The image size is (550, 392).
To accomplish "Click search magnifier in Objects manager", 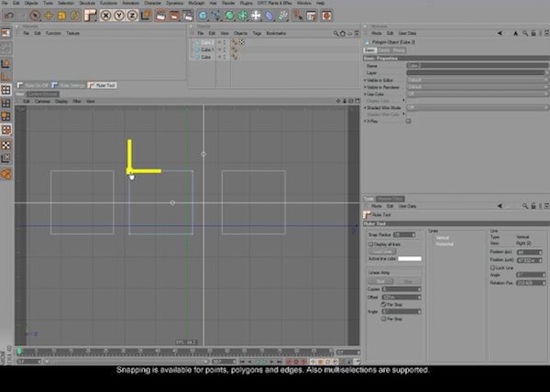I will tap(336, 33).
